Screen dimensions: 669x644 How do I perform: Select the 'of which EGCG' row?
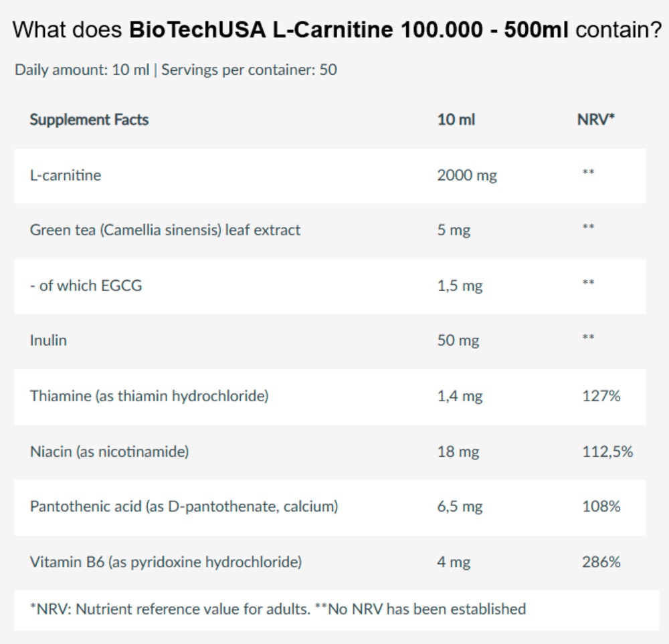tap(330, 286)
